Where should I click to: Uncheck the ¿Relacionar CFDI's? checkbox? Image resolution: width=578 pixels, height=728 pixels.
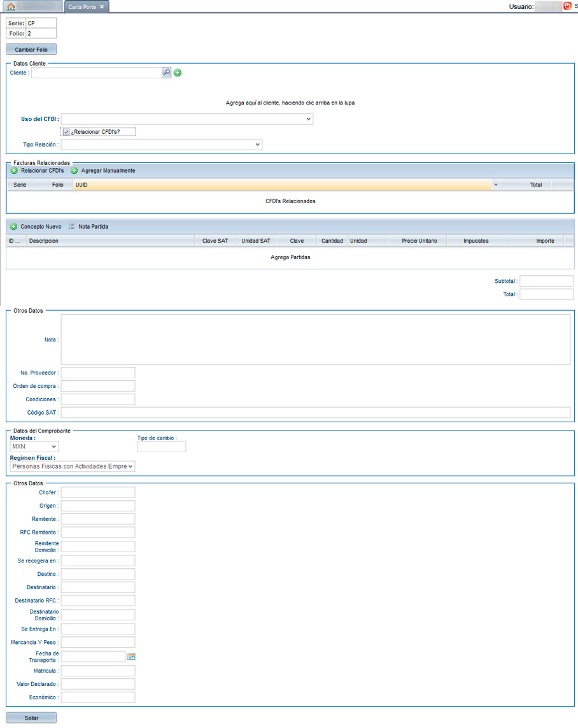tap(66, 132)
